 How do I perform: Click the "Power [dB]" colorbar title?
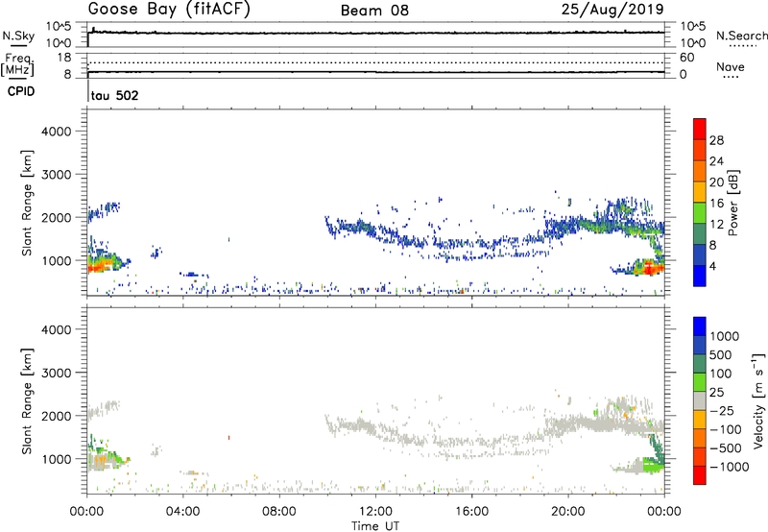(x=732, y=203)
